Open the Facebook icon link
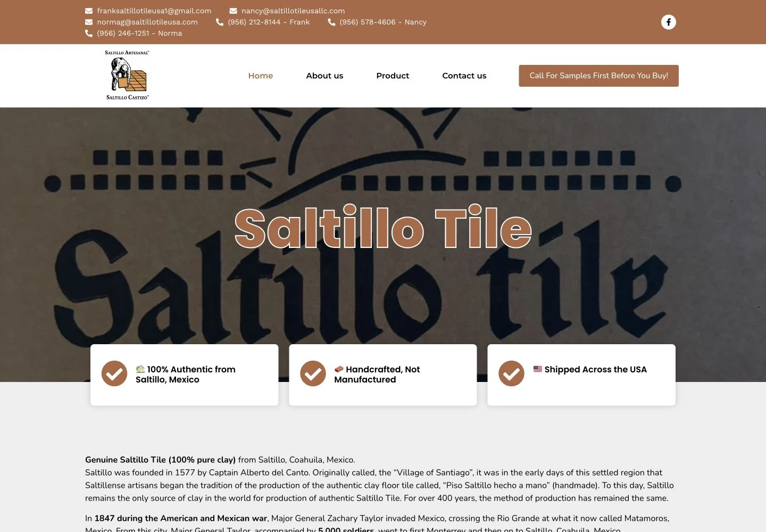 point(669,22)
